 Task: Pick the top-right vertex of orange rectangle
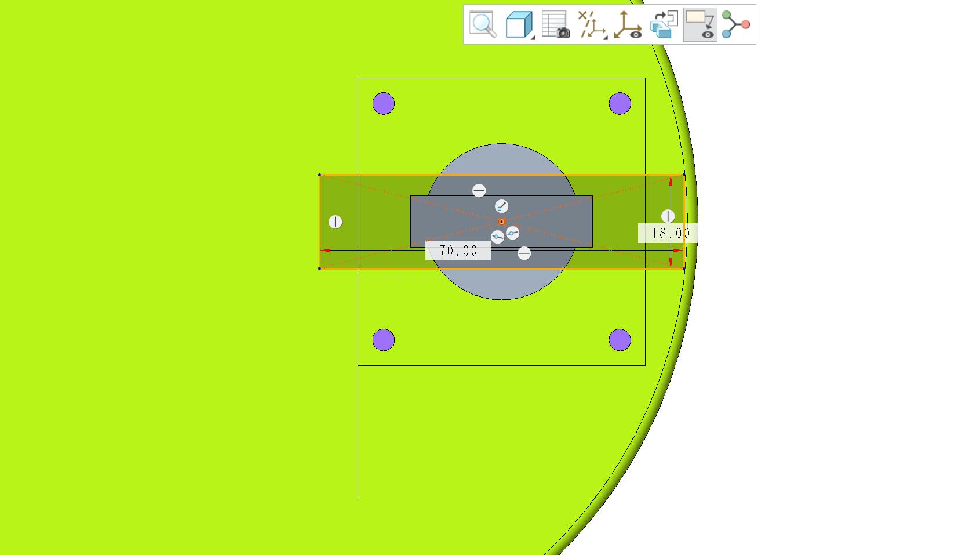684,175
